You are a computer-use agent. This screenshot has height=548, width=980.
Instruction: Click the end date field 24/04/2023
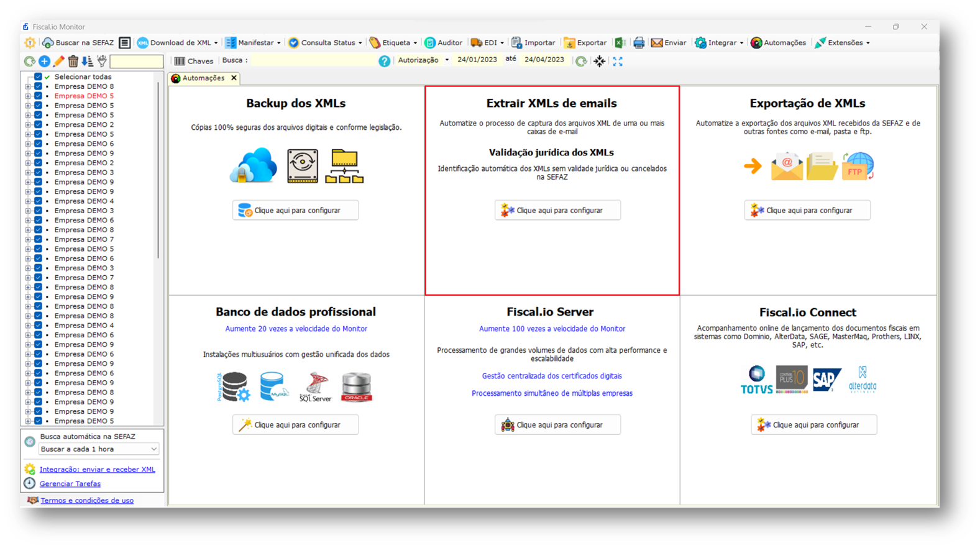pos(544,60)
